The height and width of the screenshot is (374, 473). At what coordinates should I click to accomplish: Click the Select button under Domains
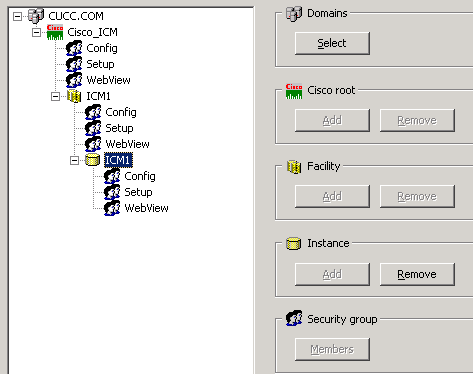332,43
